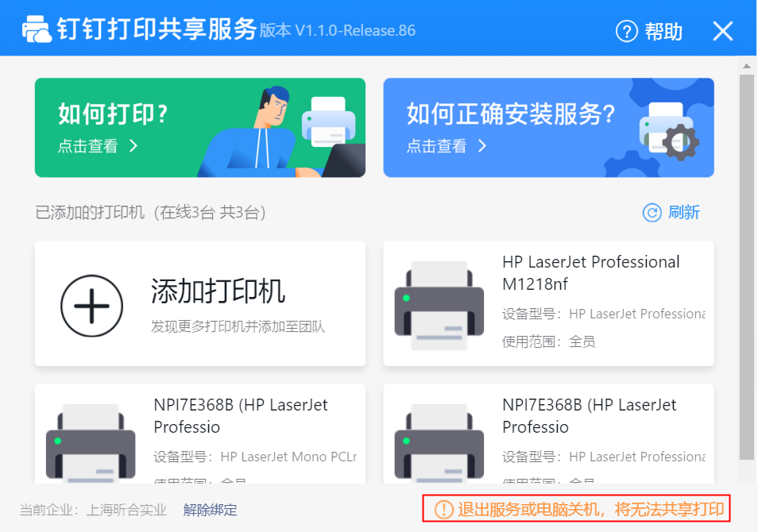
Task: Click the orange warning exclamation icon
Action: coord(443,509)
